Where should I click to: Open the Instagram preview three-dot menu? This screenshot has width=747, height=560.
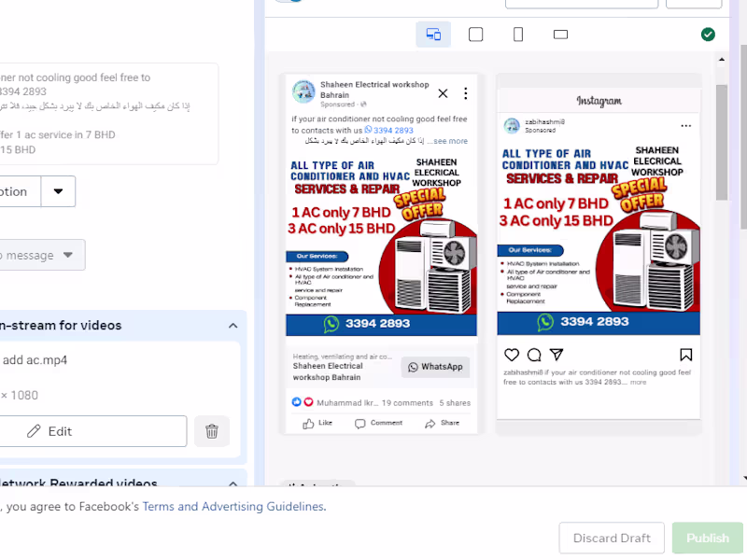click(685, 126)
